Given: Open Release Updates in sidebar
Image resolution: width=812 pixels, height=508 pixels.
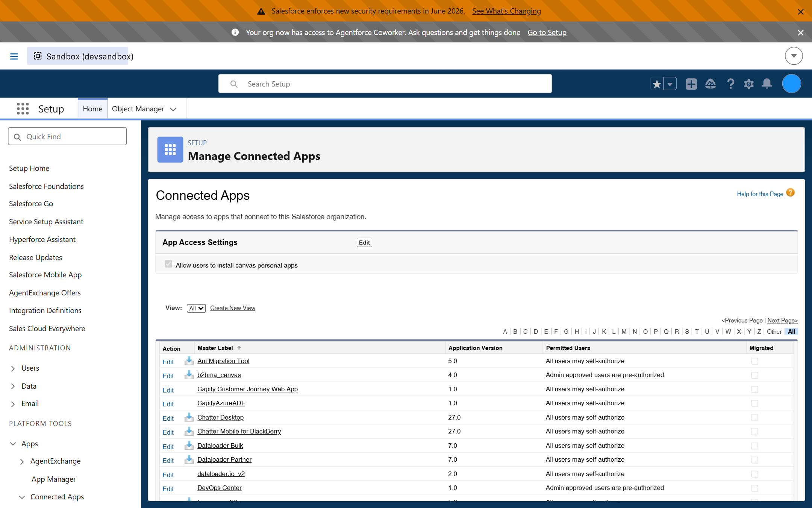Looking at the screenshot, I should [x=35, y=257].
